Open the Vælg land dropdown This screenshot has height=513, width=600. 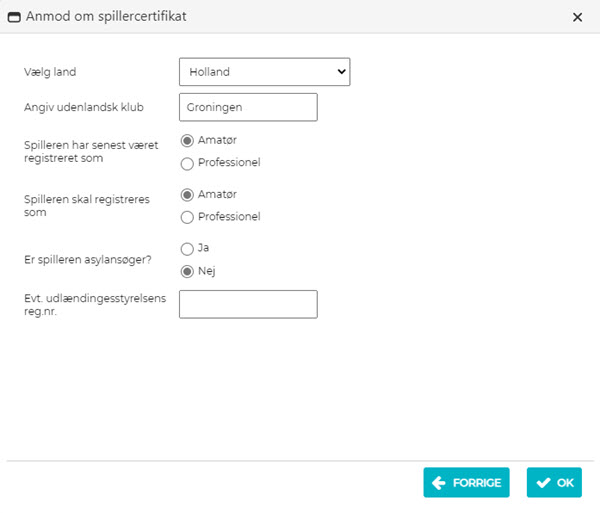point(264,72)
